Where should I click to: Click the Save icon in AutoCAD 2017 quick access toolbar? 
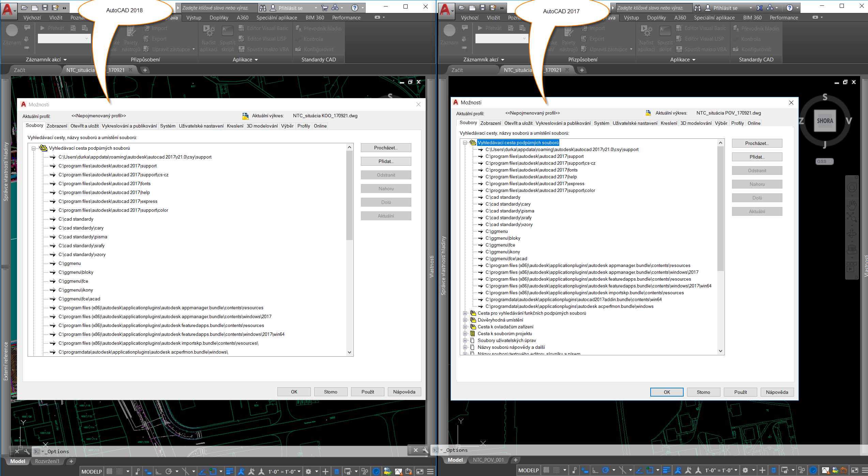482,8
